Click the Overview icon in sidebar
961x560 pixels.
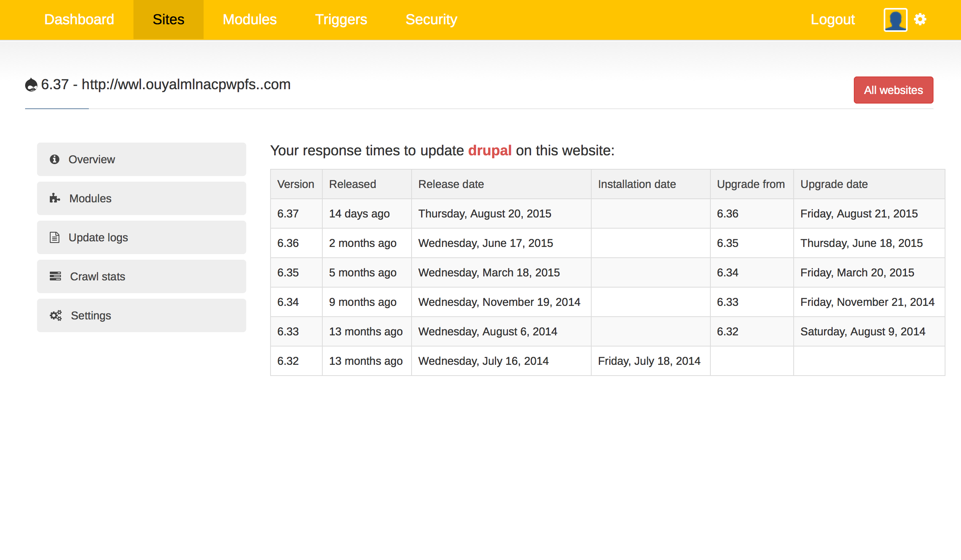(x=55, y=159)
